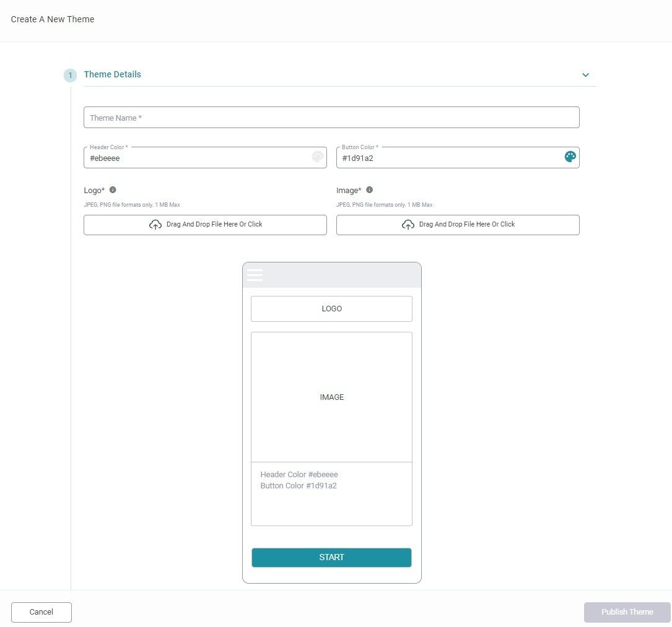This screenshot has height=627, width=672.
Task: Click the IMAGE placeholder in preview
Action: [x=331, y=397]
